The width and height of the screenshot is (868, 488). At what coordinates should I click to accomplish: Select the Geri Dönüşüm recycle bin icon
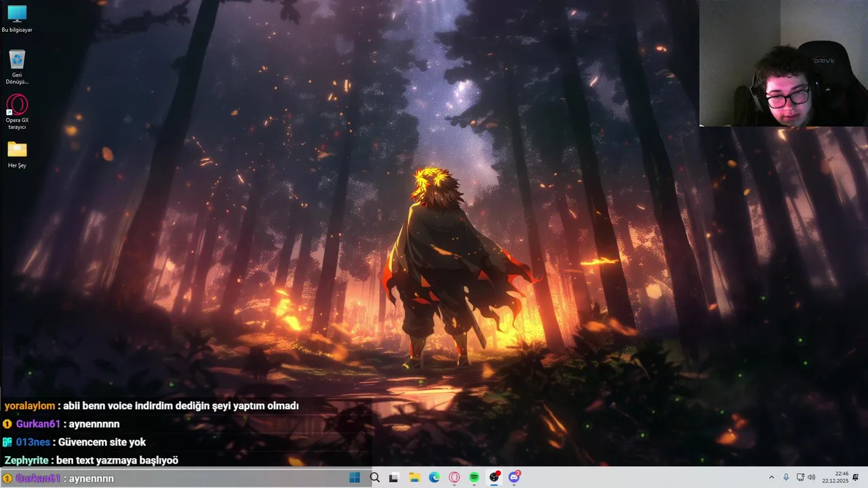coord(17,67)
